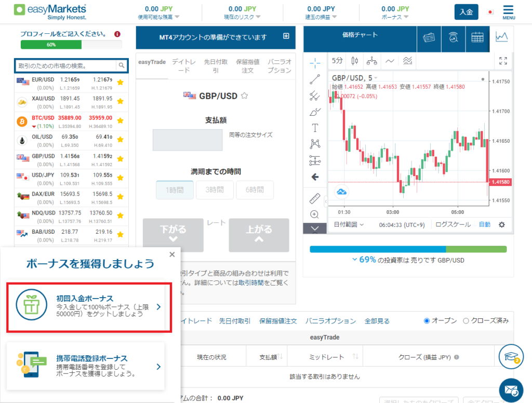Select the オープン radio button
532x403 pixels.
point(427,320)
